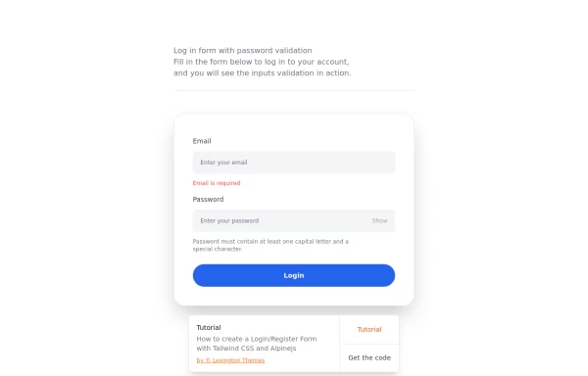This screenshot has width=588, height=376.
Task: Click the Password field label
Action: [208, 200]
